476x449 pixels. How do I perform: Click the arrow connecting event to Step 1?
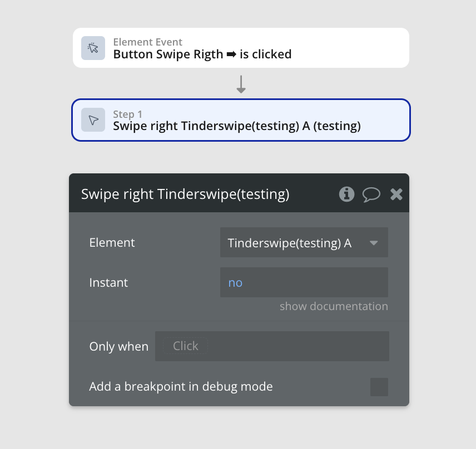tap(241, 84)
